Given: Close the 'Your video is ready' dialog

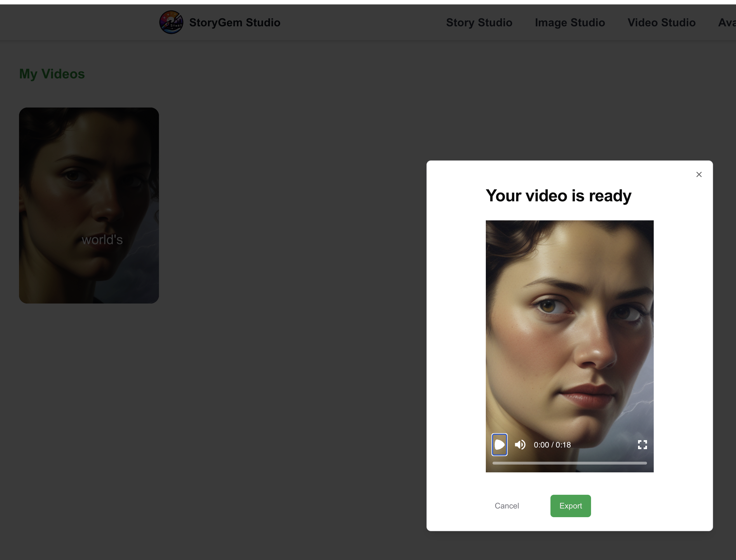Looking at the screenshot, I should [699, 174].
